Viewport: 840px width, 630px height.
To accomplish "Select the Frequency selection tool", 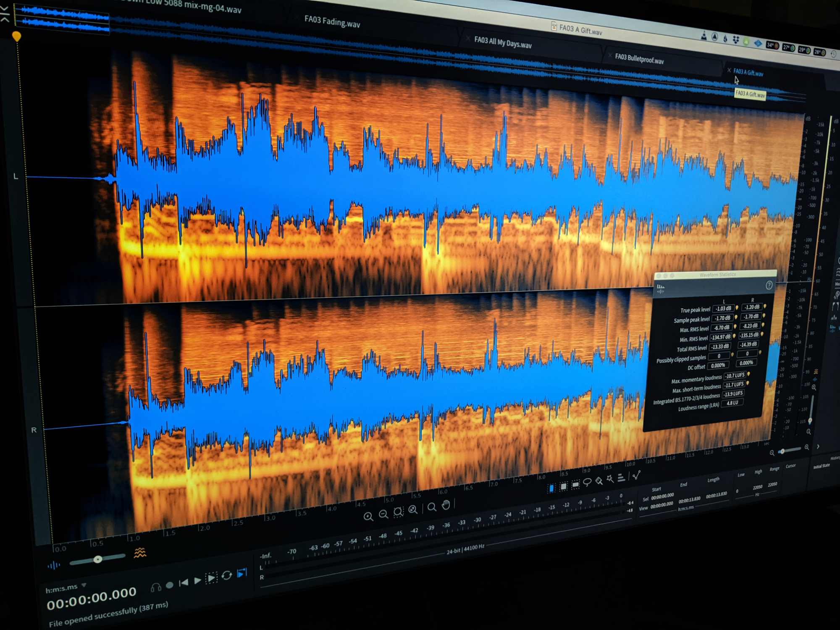I will pos(575,484).
